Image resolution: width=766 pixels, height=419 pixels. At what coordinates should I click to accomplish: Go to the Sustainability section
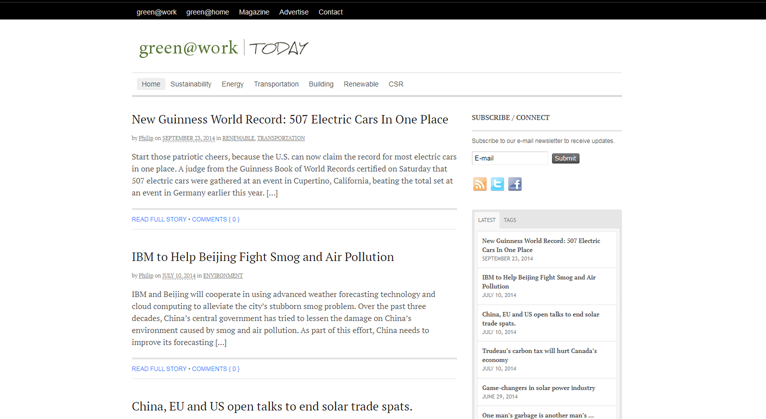point(191,84)
